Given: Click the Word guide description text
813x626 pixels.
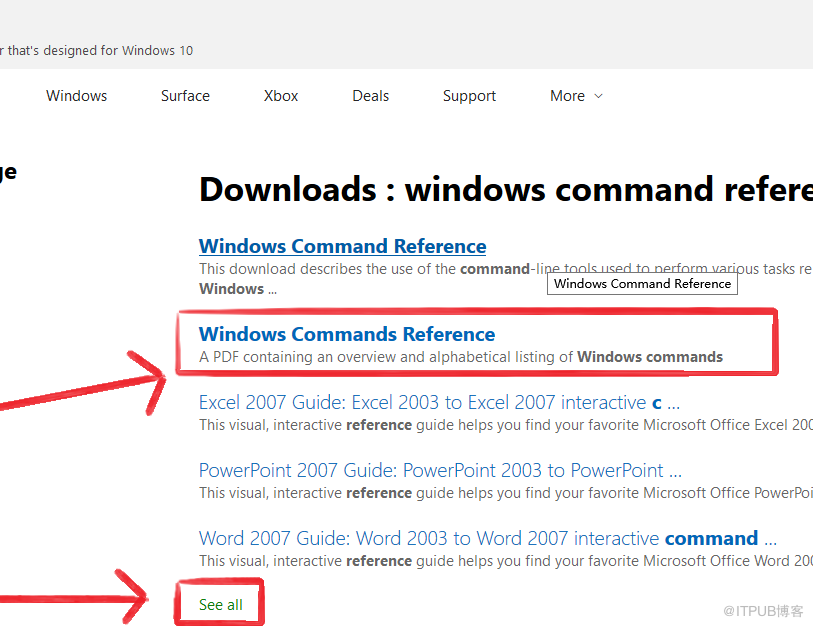Looking at the screenshot, I should (x=506, y=561).
